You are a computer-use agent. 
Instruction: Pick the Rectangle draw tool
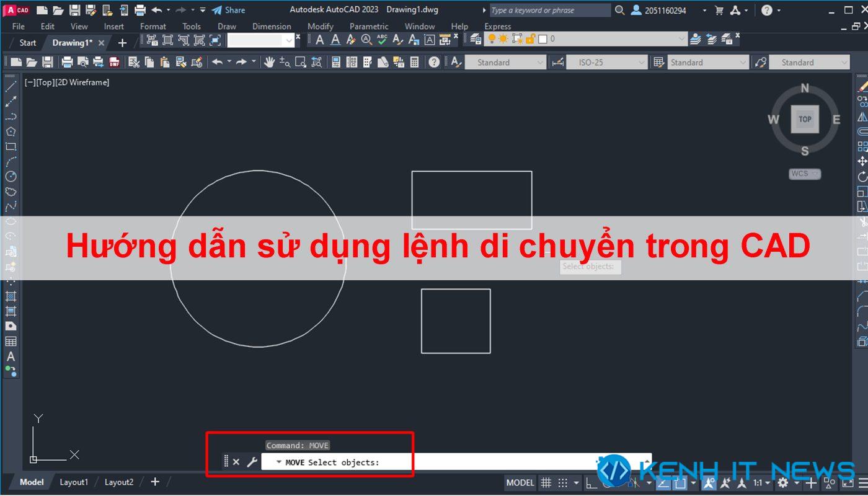click(11, 147)
